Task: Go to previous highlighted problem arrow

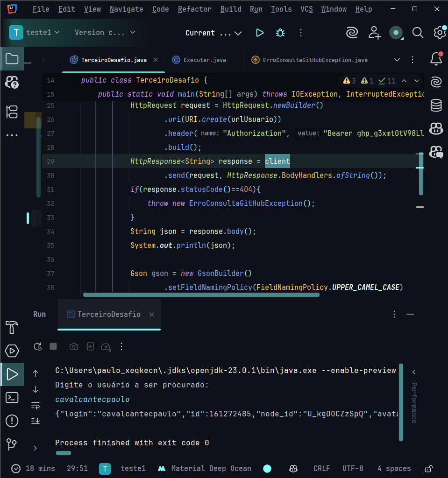Action: tap(404, 81)
